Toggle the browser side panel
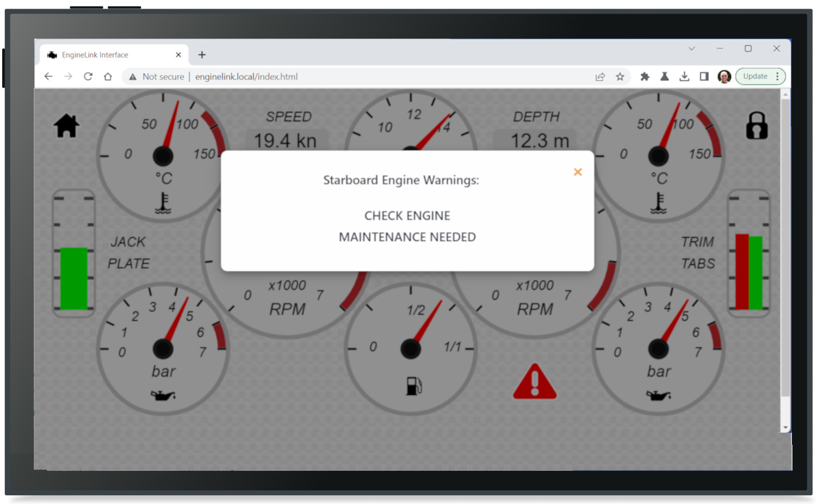The image size is (817, 504). (704, 77)
